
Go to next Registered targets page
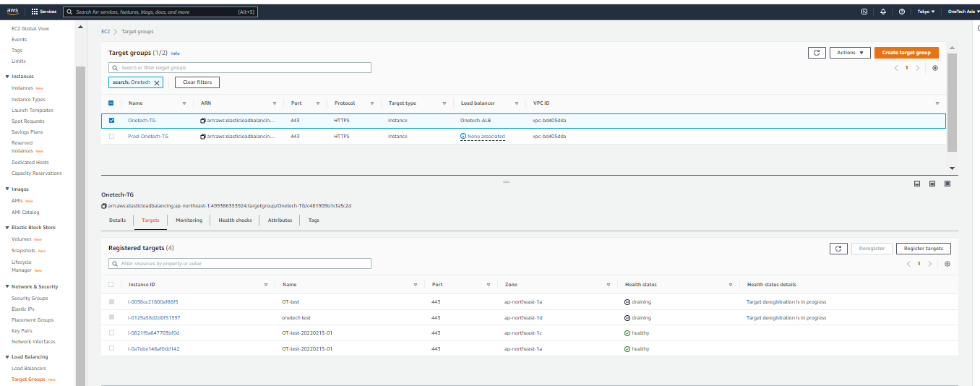pyautogui.click(x=930, y=264)
